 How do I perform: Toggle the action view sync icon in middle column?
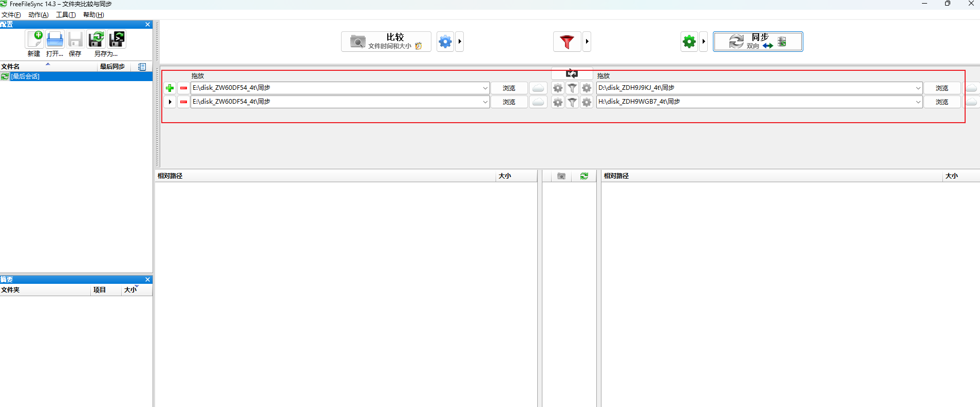pos(584,176)
